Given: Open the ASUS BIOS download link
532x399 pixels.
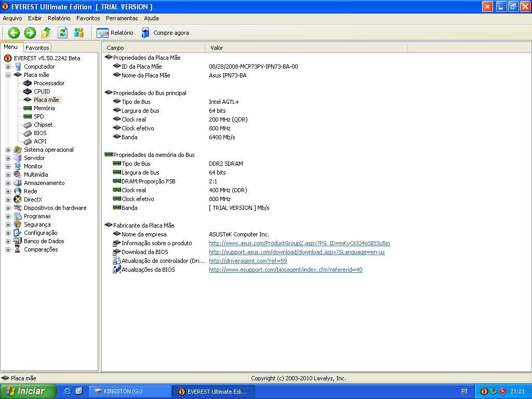Looking at the screenshot, I should click(x=297, y=252).
